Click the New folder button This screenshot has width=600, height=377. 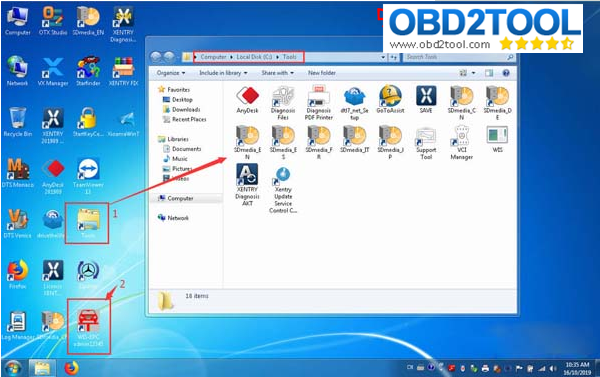click(322, 73)
